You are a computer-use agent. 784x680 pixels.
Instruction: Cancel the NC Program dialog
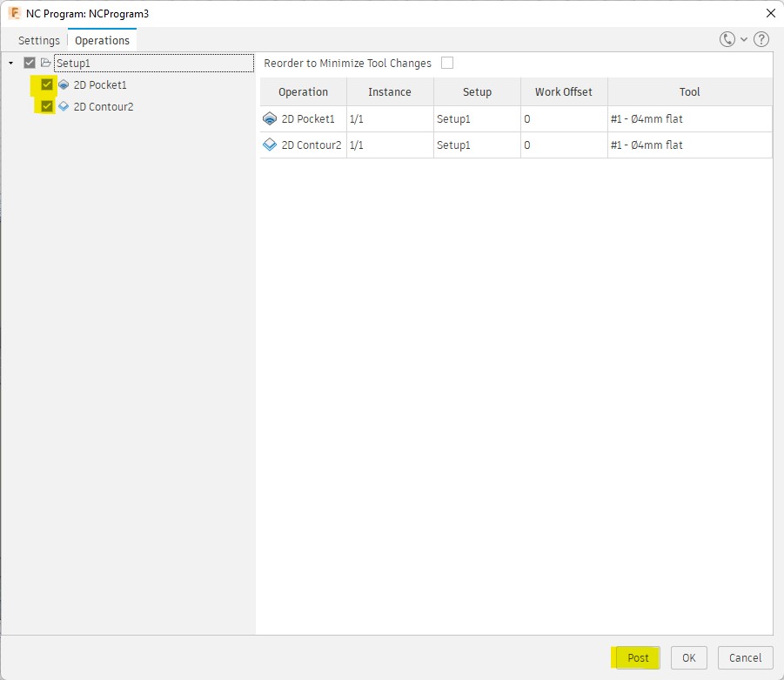click(745, 658)
